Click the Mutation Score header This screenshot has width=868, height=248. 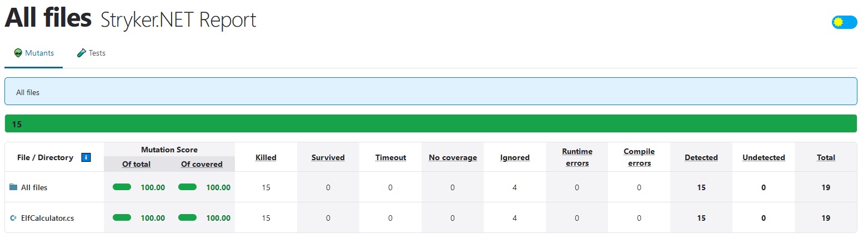click(x=169, y=150)
